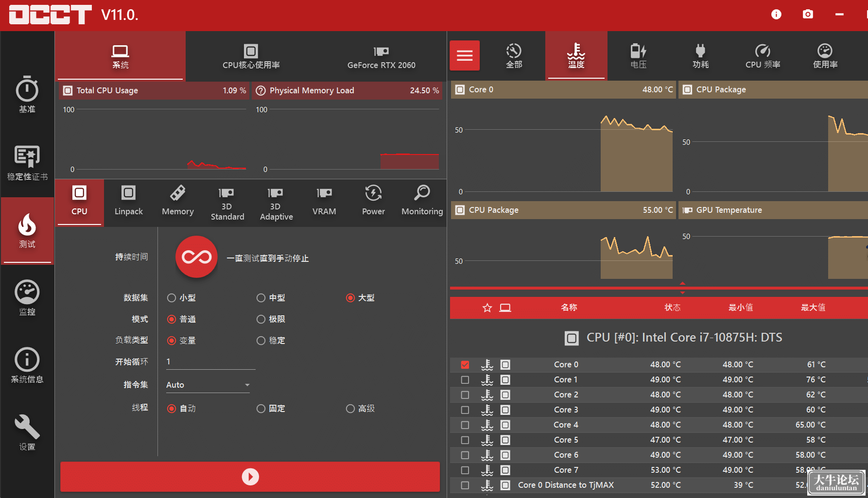Switch to the GeForce RTX 2060 tab
The image size is (868, 498).
pos(381,56)
